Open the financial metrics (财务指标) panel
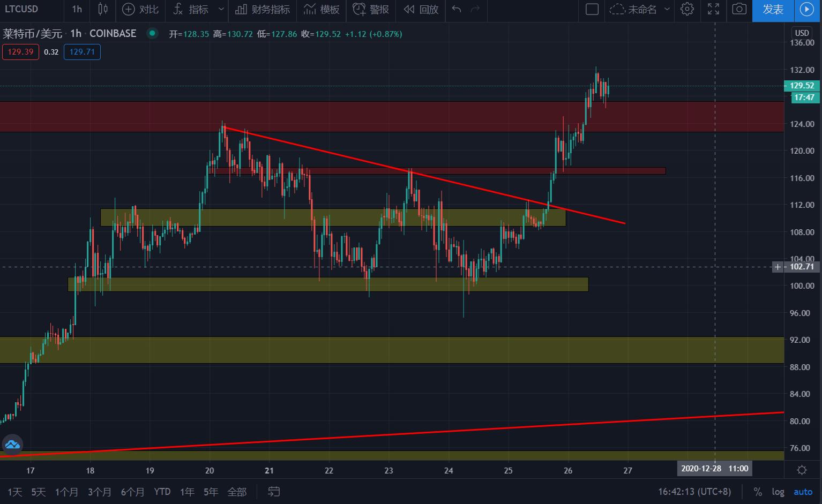The image size is (822, 504). tap(263, 9)
